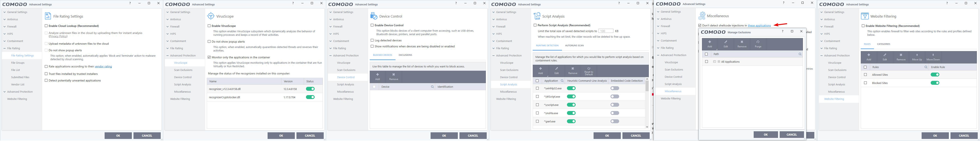The height and width of the screenshot is (141, 980).
Task: Click Remove in the Device Control toolbar
Action: 394,76
